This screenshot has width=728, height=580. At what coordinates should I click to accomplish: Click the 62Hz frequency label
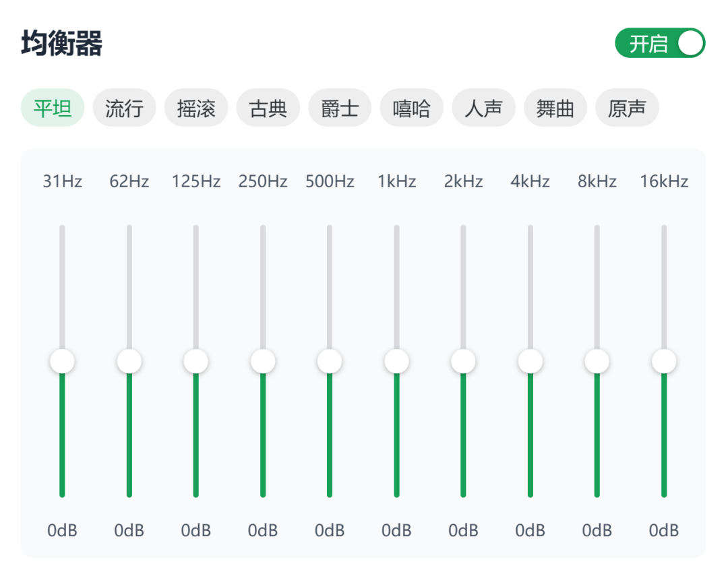click(129, 181)
